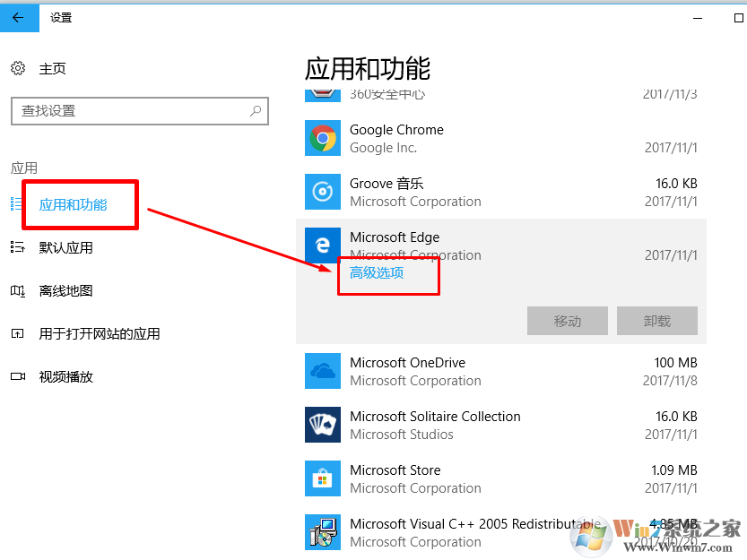
Task: Click the search magnifier icon
Action: [256, 111]
